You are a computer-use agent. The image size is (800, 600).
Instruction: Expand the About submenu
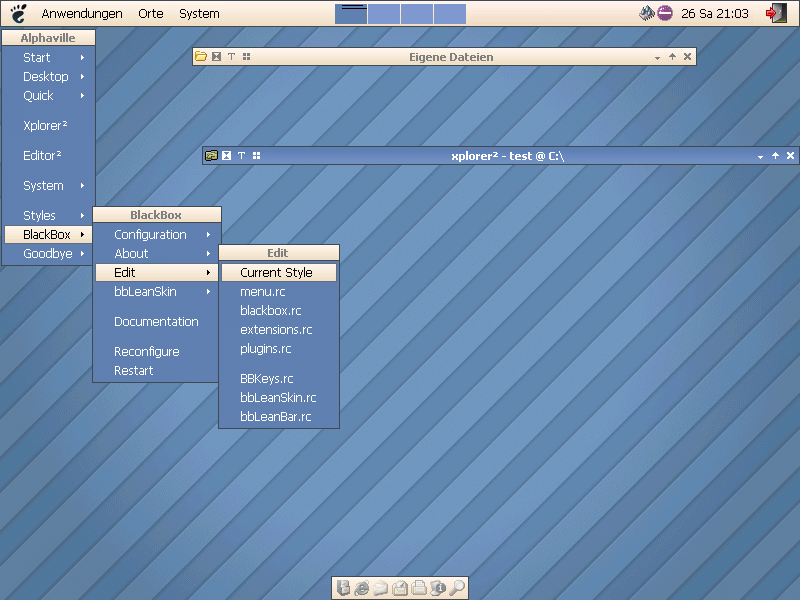click(x=157, y=254)
